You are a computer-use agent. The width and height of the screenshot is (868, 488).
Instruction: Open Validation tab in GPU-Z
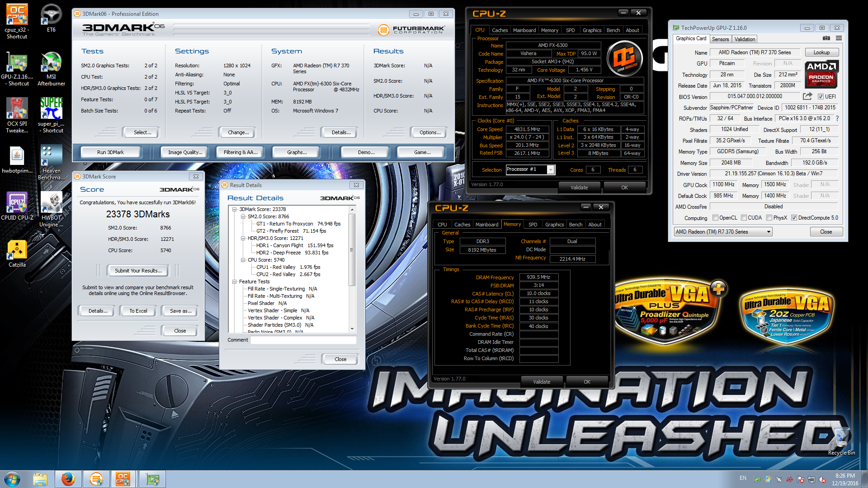[x=745, y=39]
